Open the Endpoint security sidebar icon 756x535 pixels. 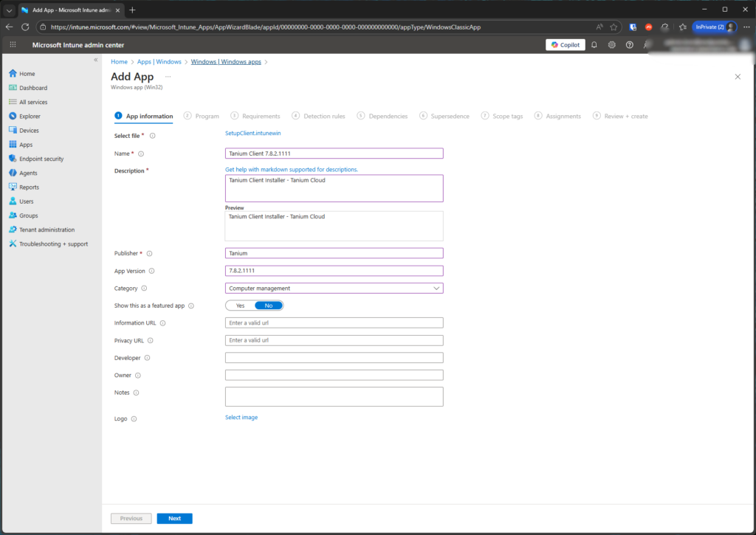click(13, 159)
